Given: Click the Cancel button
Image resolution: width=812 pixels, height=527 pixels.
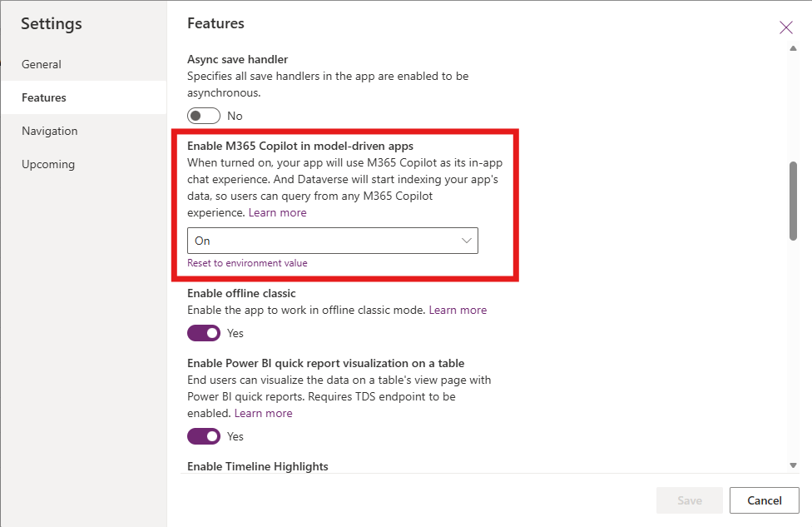Looking at the screenshot, I should pyautogui.click(x=763, y=500).
